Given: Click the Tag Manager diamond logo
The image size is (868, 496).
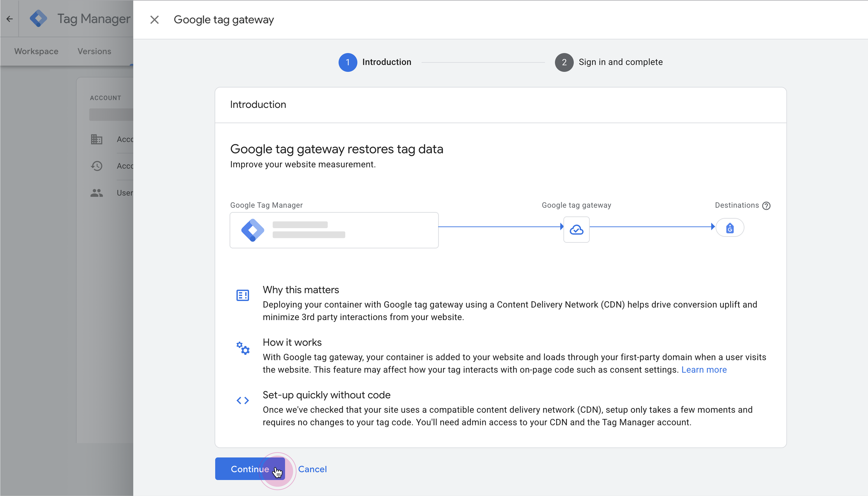Looking at the screenshot, I should point(38,19).
